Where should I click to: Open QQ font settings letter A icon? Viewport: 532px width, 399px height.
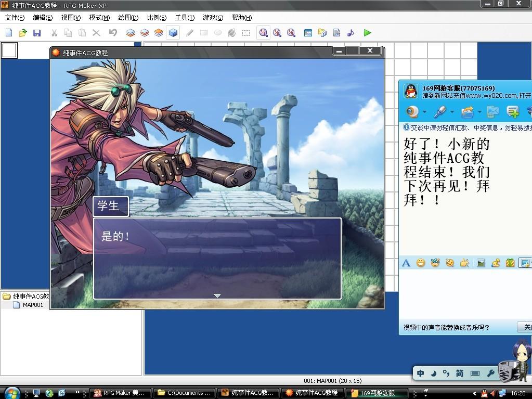pyautogui.click(x=406, y=263)
